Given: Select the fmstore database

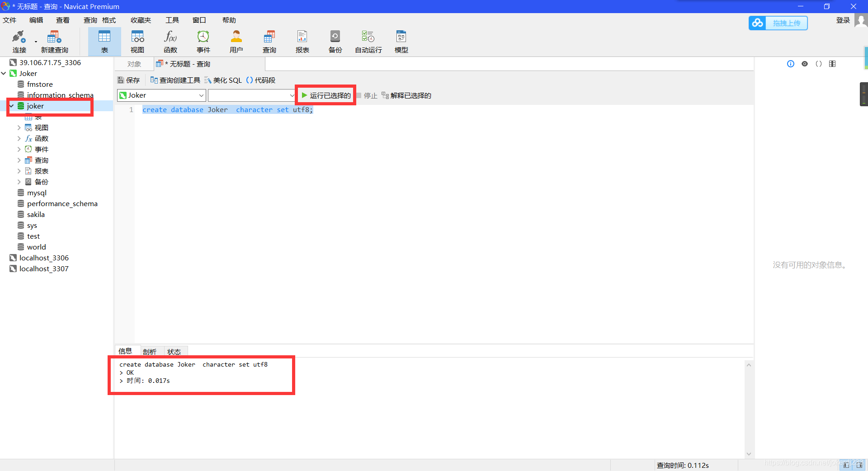Looking at the screenshot, I should tap(40, 85).
